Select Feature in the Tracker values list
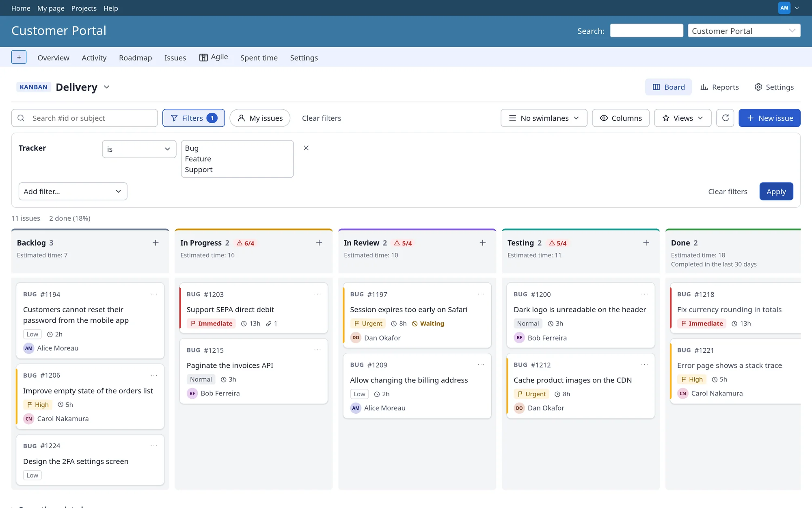Image resolution: width=812 pixels, height=508 pixels. (198, 159)
